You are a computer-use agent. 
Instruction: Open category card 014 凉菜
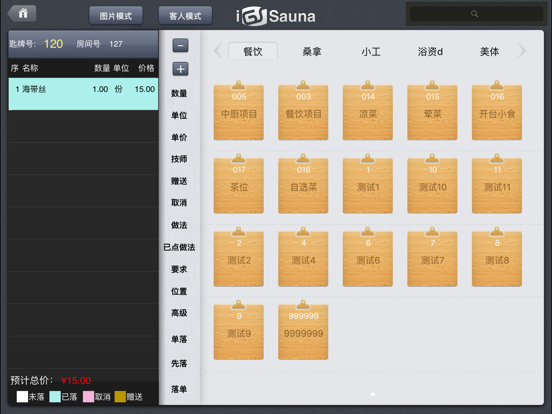pos(368,111)
